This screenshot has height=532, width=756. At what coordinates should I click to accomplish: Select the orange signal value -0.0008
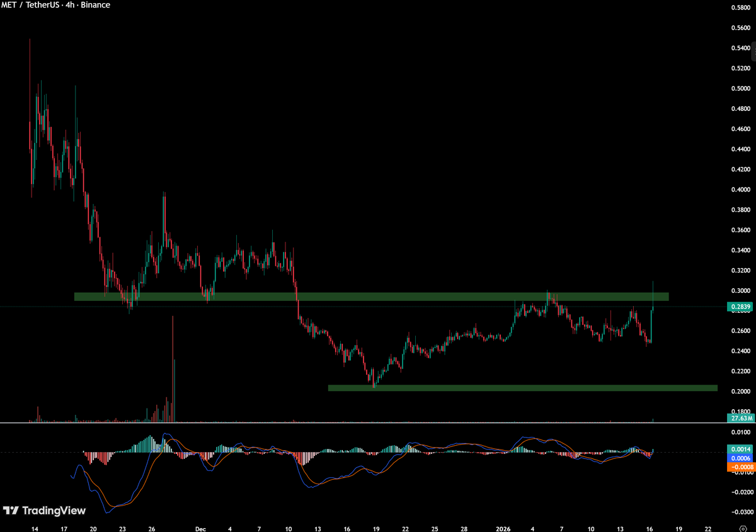pyautogui.click(x=740, y=467)
